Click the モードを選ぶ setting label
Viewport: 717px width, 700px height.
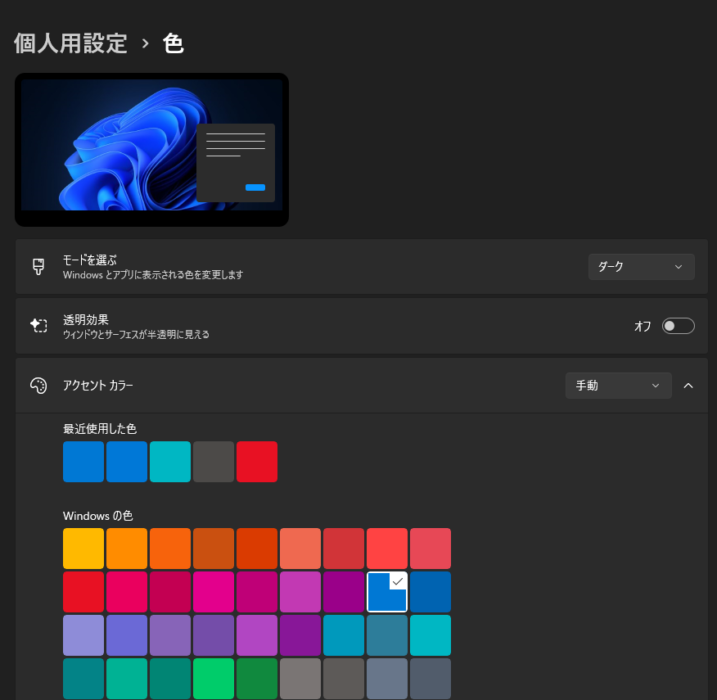pyautogui.click(x=90, y=260)
